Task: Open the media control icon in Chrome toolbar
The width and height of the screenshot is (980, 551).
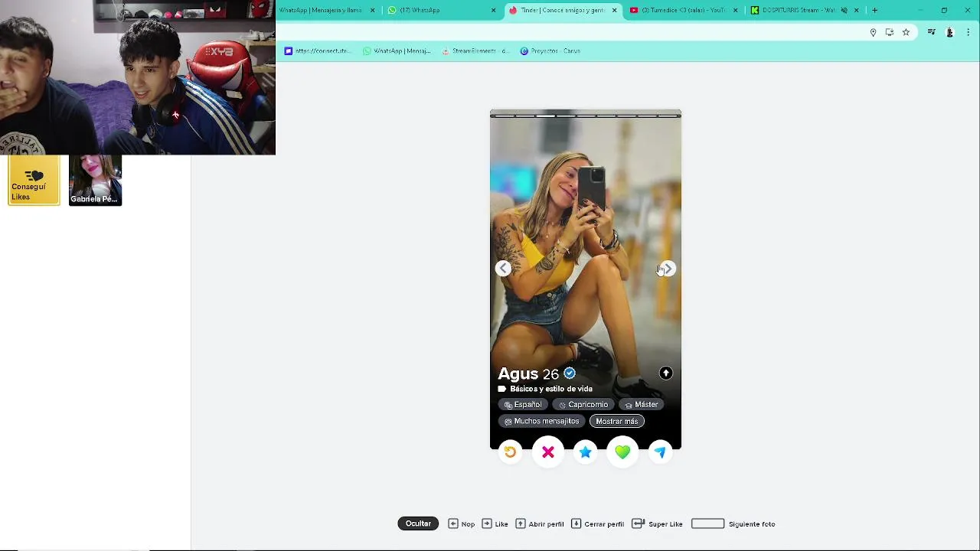Action: pos(931,32)
